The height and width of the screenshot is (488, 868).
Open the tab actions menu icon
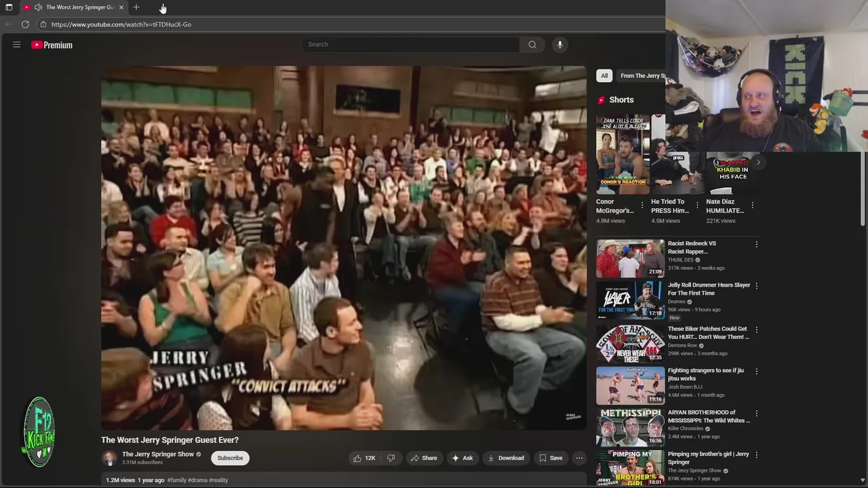coord(9,7)
